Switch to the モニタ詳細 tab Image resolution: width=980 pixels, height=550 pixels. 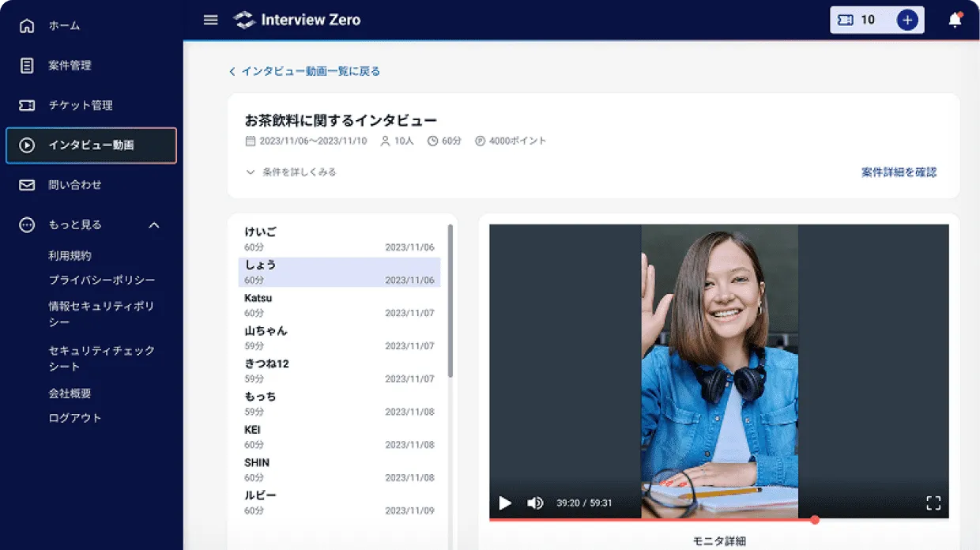click(718, 541)
